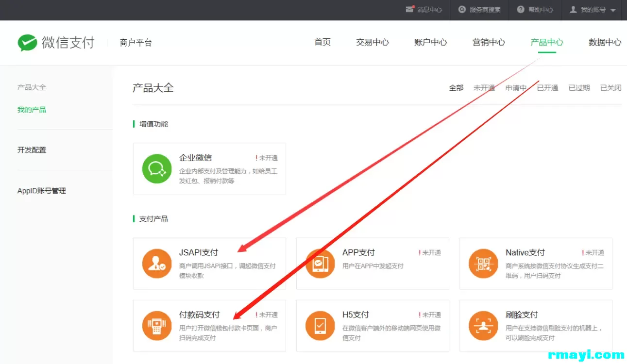Click the 企业微信 green chat icon
The height and width of the screenshot is (364, 627).
(157, 169)
